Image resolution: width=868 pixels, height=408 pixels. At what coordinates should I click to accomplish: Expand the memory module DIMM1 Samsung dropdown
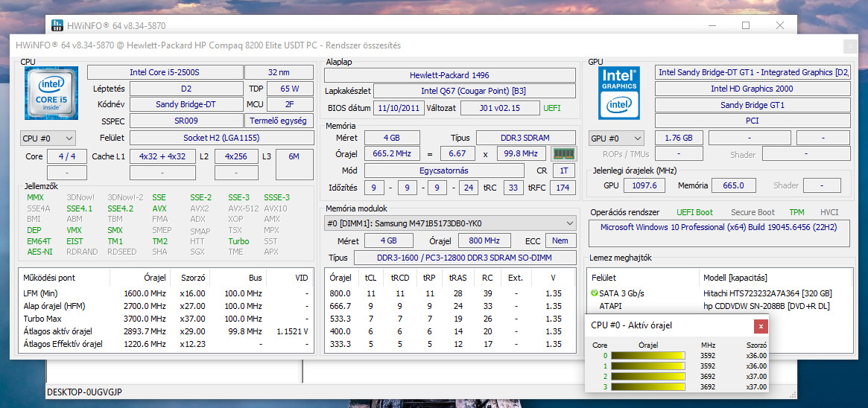pos(450,223)
